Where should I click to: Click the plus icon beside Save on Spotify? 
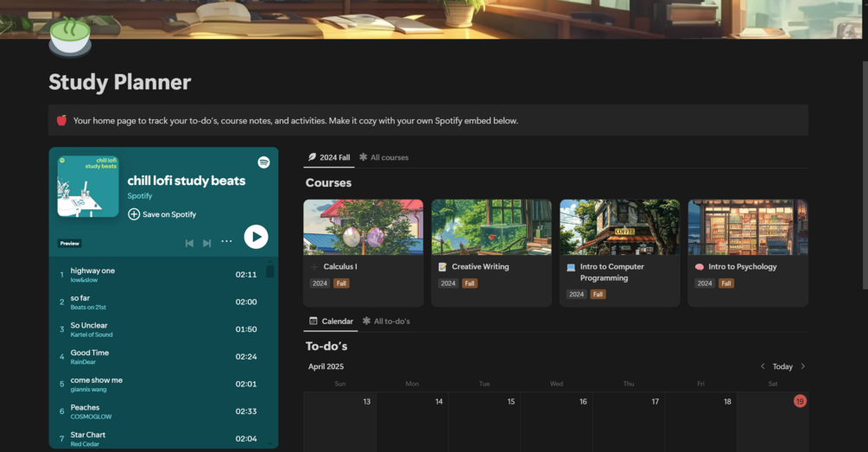click(x=133, y=214)
